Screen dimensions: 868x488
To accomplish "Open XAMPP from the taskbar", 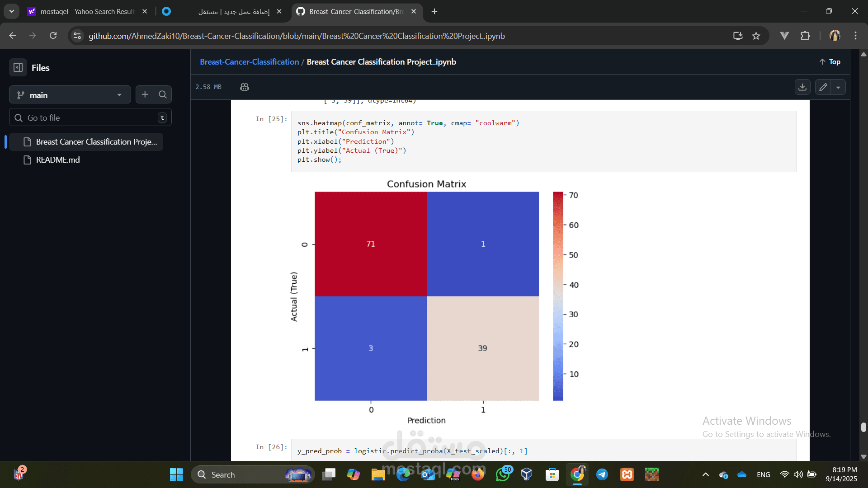I will (x=627, y=474).
